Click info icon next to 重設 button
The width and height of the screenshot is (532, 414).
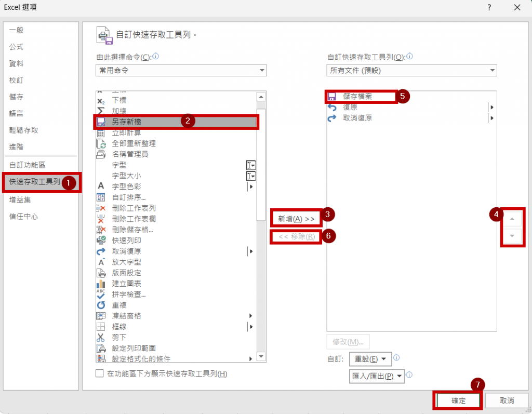click(x=396, y=358)
